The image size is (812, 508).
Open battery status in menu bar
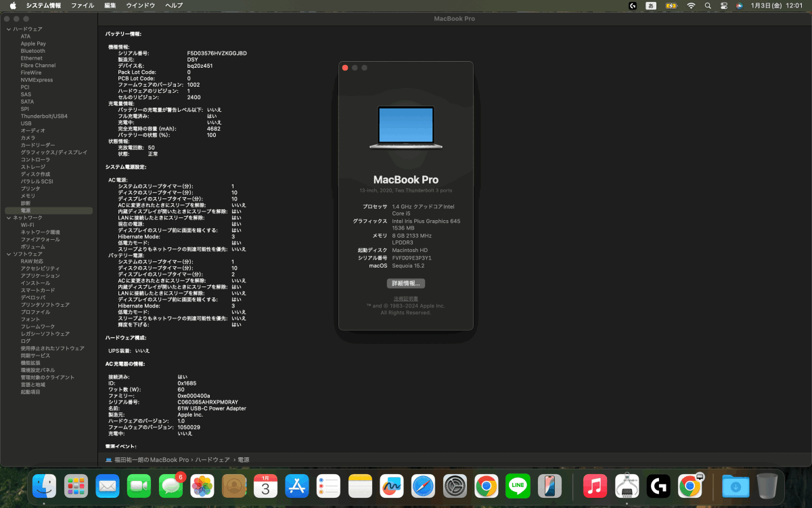click(671, 5)
